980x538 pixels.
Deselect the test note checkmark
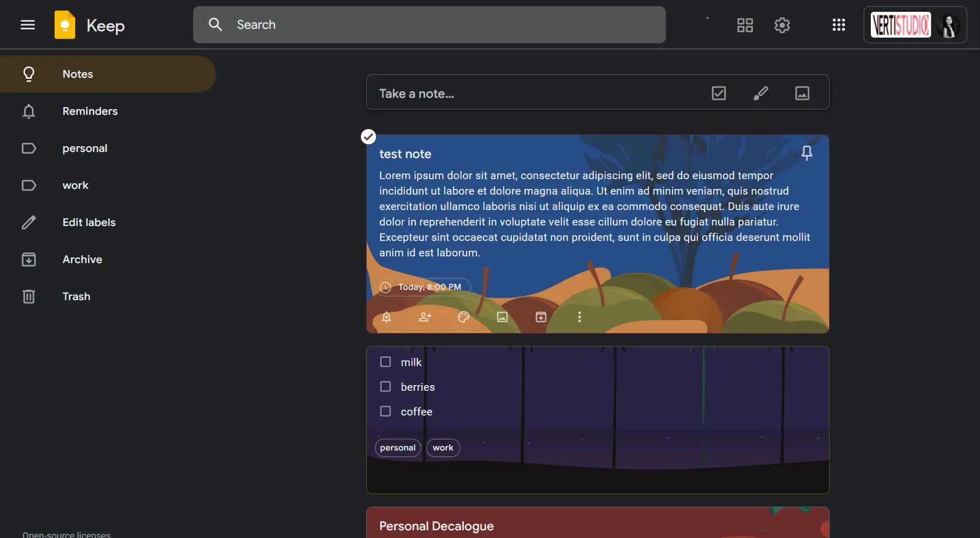tap(368, 136)
